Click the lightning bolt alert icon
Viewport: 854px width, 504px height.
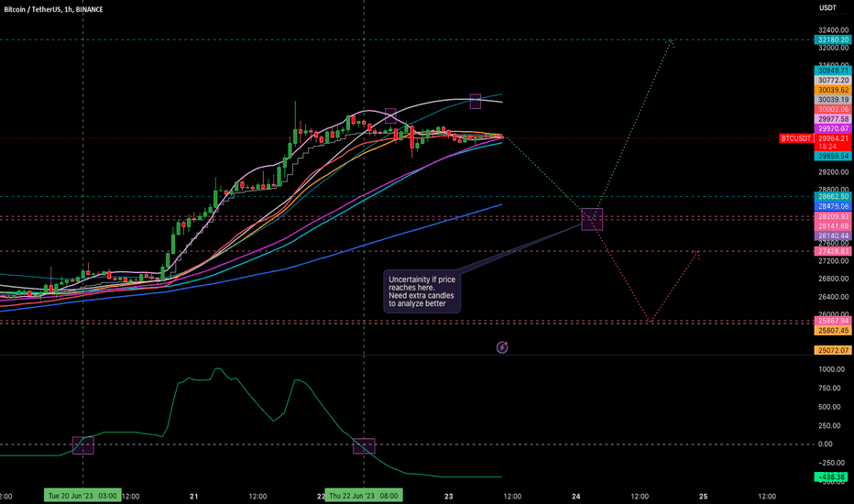(x=502, y=347)
